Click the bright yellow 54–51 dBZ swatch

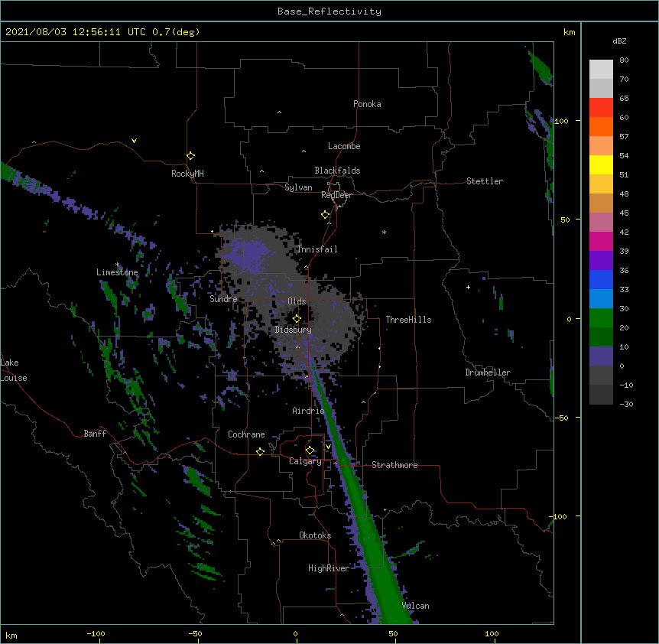click(x=601, y=164)
